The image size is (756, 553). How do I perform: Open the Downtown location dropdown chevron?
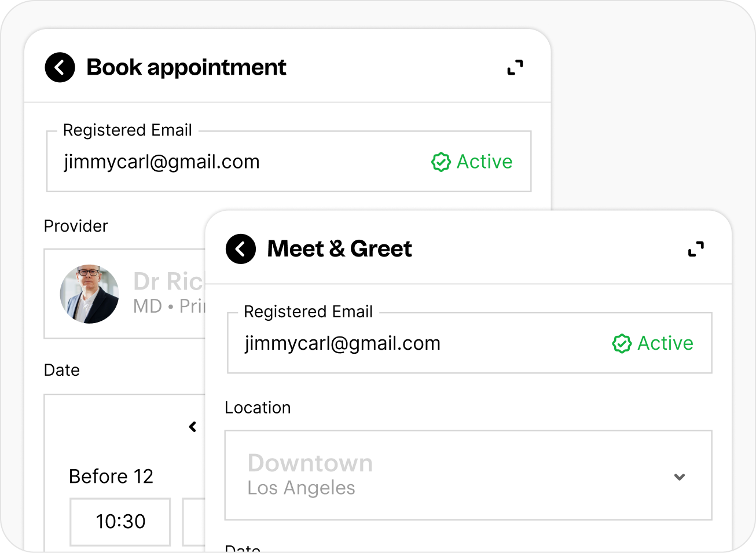[x=680, y=477]
